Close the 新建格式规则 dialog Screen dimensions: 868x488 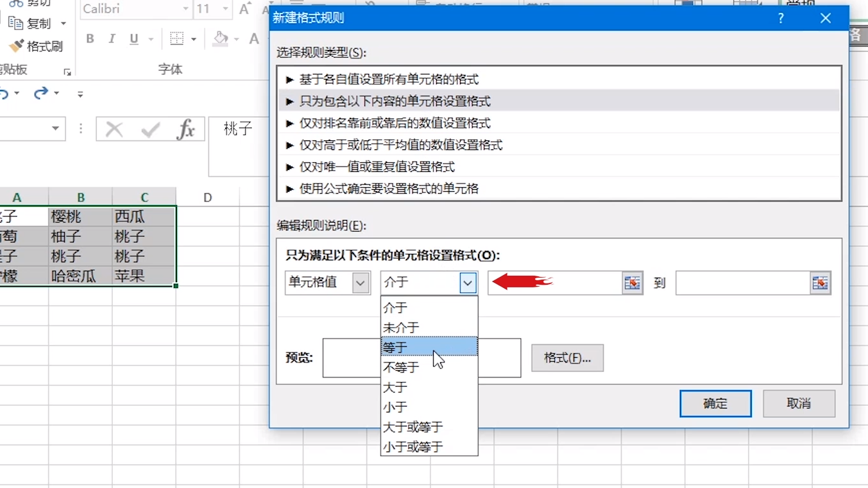click(826, 19)
